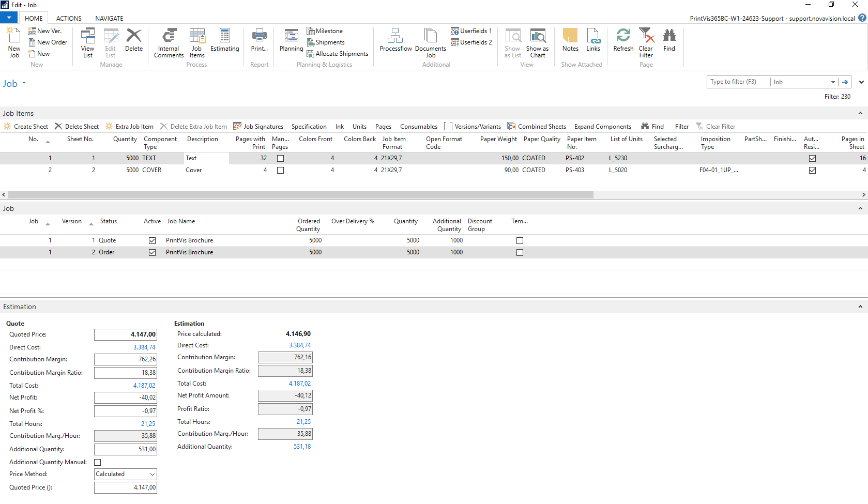Click Combined Sheets
This screenshot has width=868, height=504.
537,127
